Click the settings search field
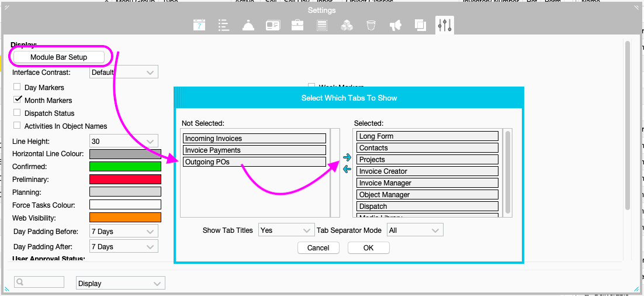 pos(39,282)
